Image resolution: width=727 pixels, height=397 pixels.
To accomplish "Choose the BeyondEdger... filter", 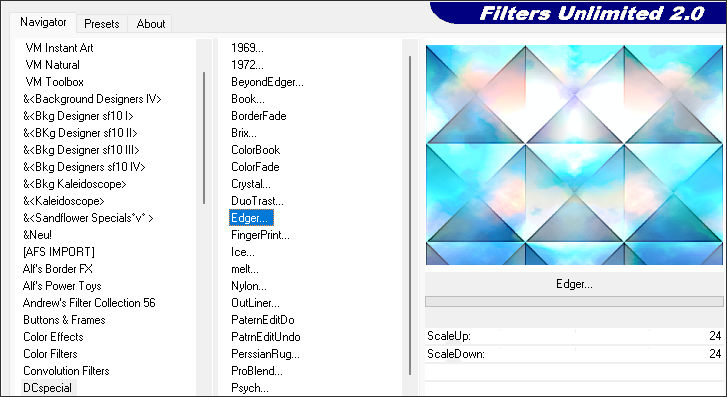I will click(x=267, y=82).
